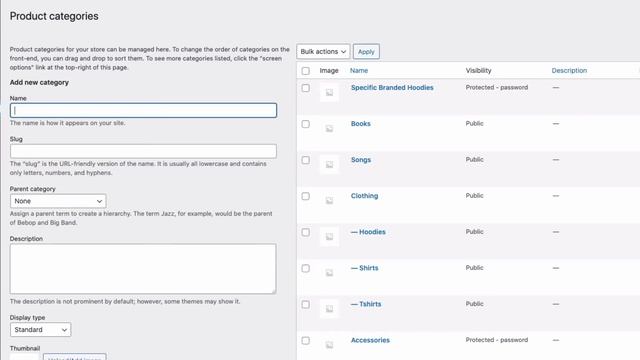Open the Songs category
Image resolution: width=640 pixels, height=360 pixels.
[x=361, y=160]
